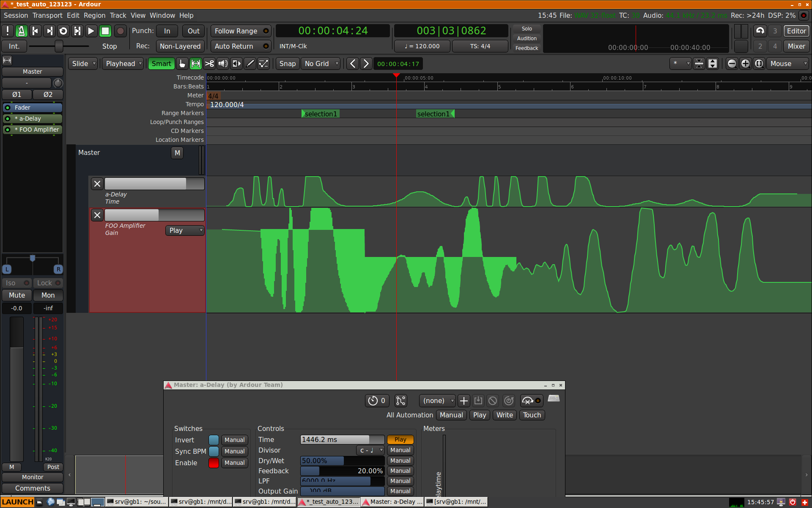Hide the FOO Amplifier Gain automation lane
The width and height of the screenshot is (812, 508).
pyautogui.click(x=97, y=215)
